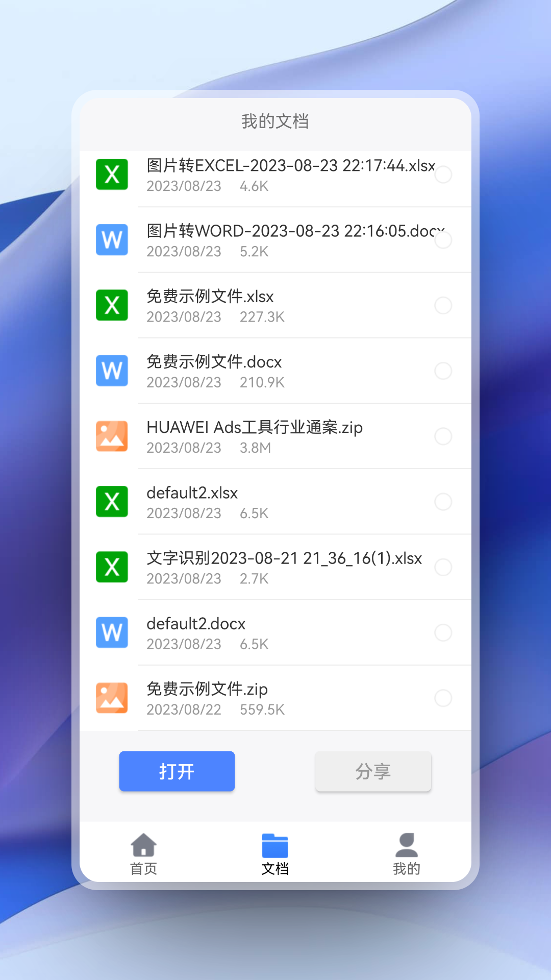Select the radio button for default2.docx

[443, 632]
